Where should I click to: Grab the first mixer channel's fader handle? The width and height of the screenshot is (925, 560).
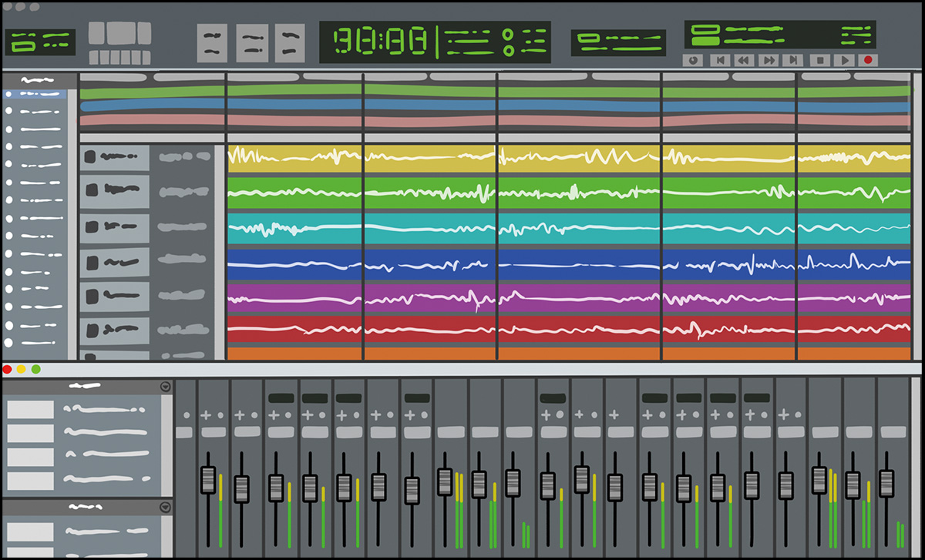(208, 479)
